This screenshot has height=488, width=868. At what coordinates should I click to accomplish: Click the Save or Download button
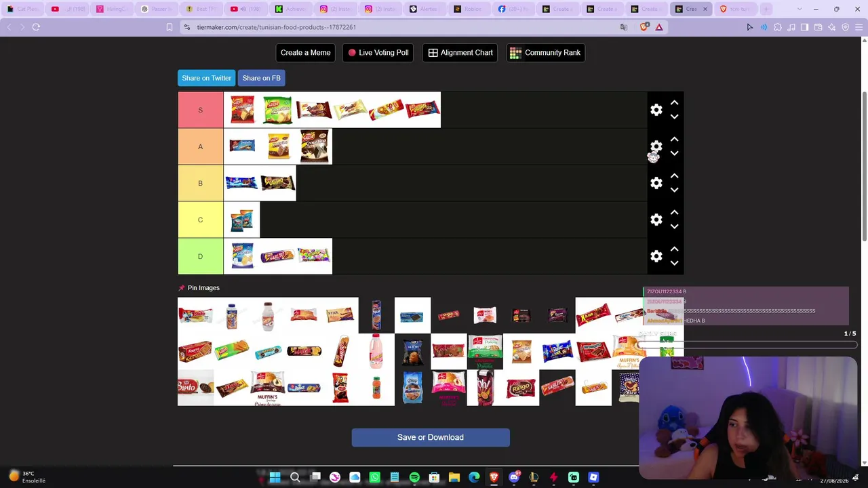(431, 437)
